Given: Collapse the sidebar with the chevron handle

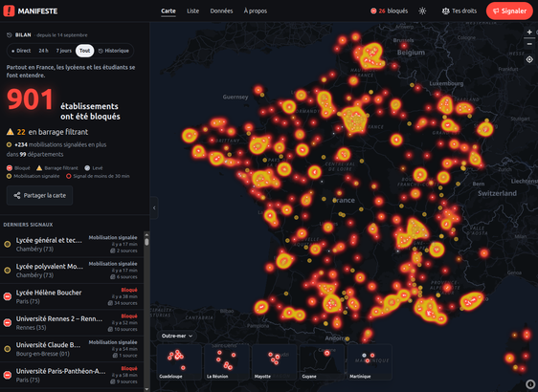Looking at the screenshot, I should pos(154,207).
